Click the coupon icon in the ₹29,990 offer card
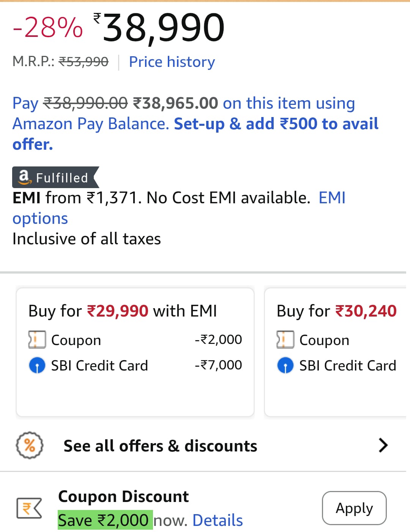 (37, 339)
